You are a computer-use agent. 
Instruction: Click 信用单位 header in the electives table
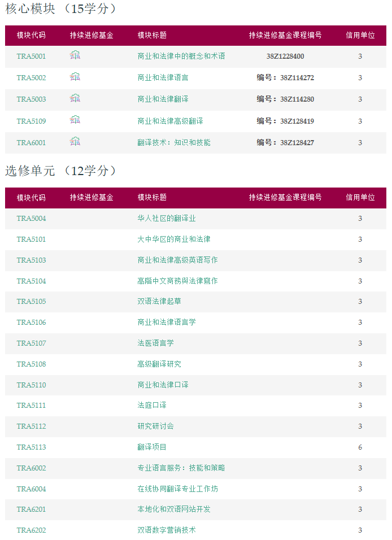coord(360,197)
